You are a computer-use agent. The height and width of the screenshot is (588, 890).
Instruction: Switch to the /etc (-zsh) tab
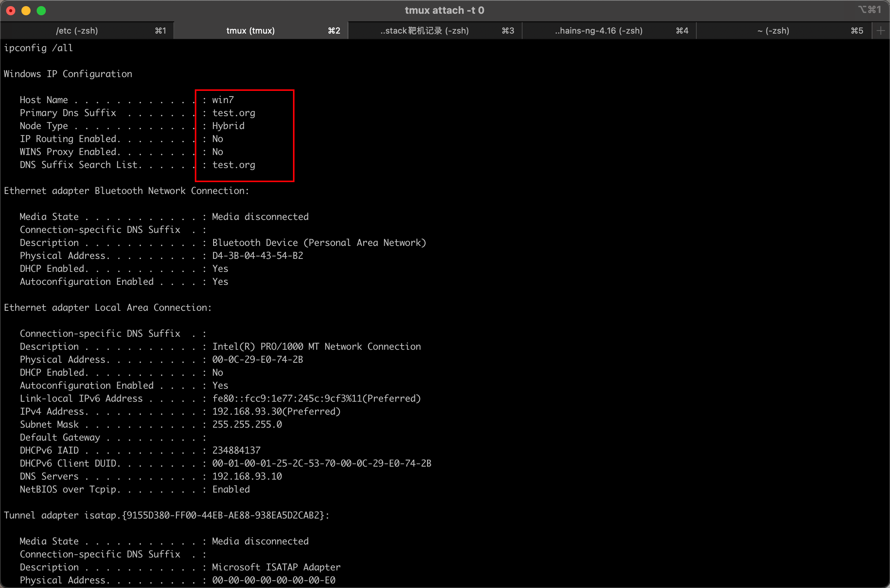pyautogui.click(x=87, y=31)
